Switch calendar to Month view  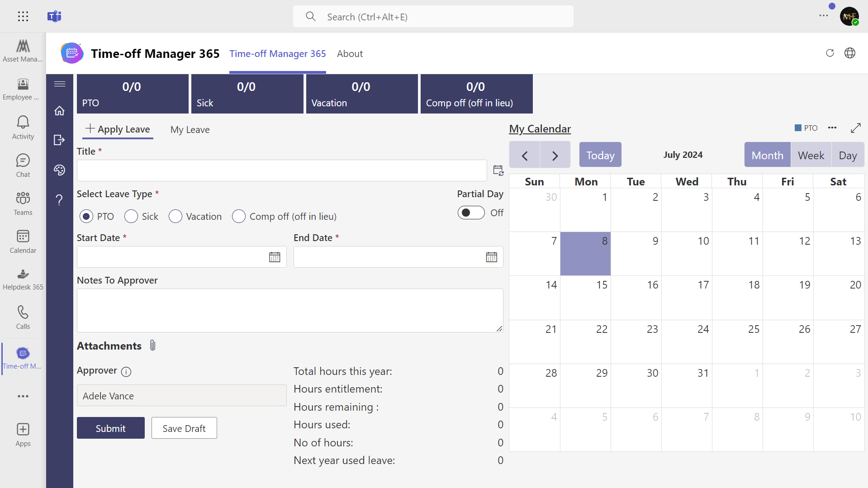[767, 155]
